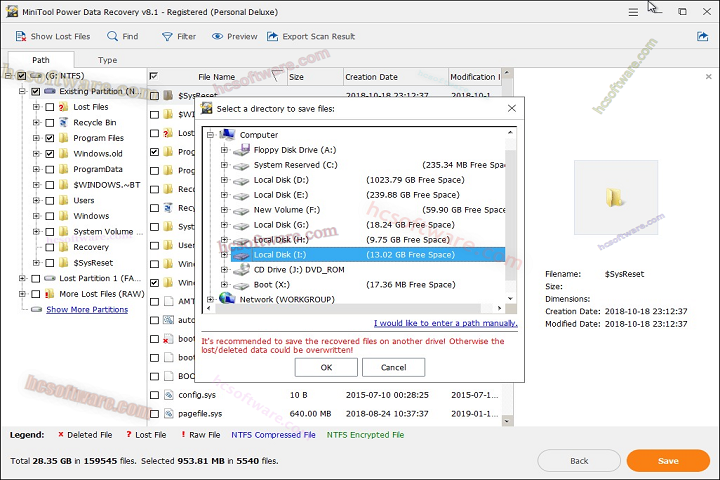Open the Filter tool
This screenshot has height=480, width=720.
179,36
